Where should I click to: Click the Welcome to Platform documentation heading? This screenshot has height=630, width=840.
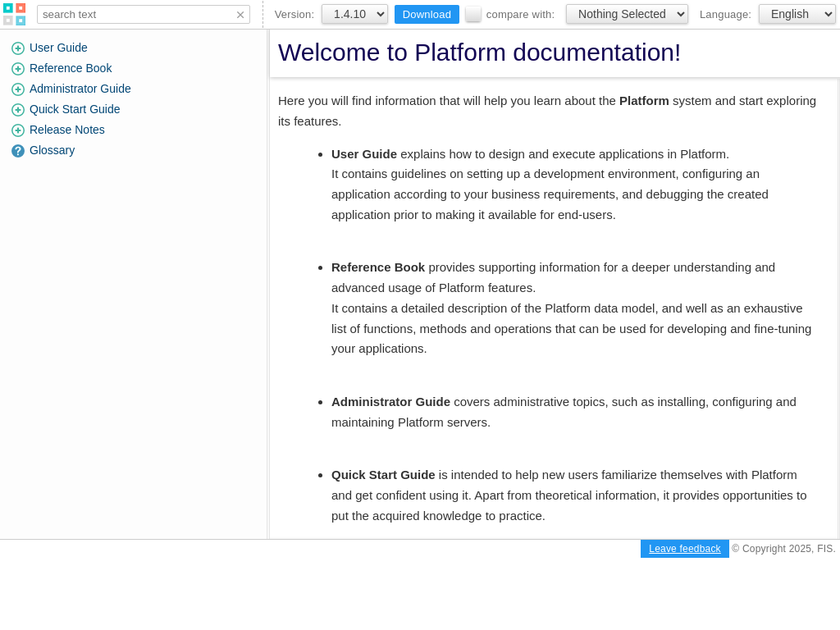click(x=479, y=52)
